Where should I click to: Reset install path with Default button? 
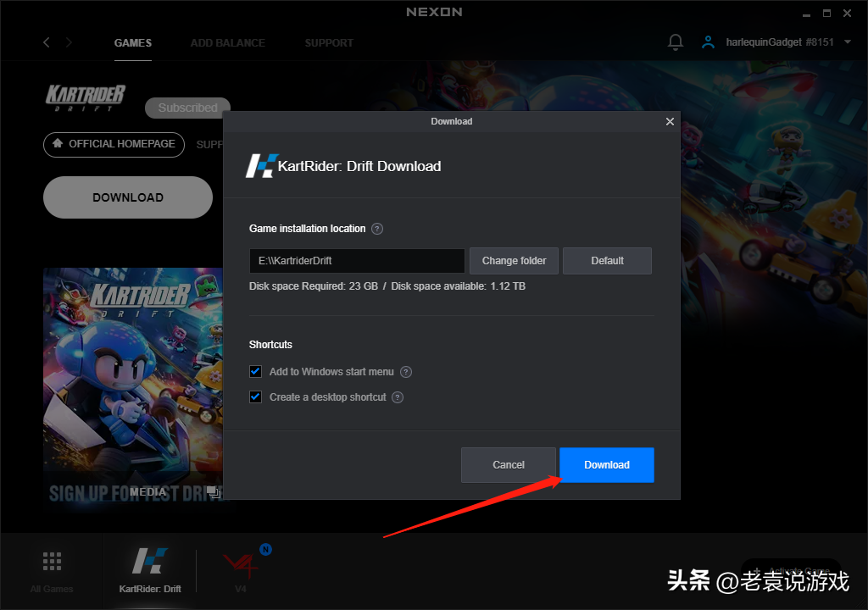[607, 261]
